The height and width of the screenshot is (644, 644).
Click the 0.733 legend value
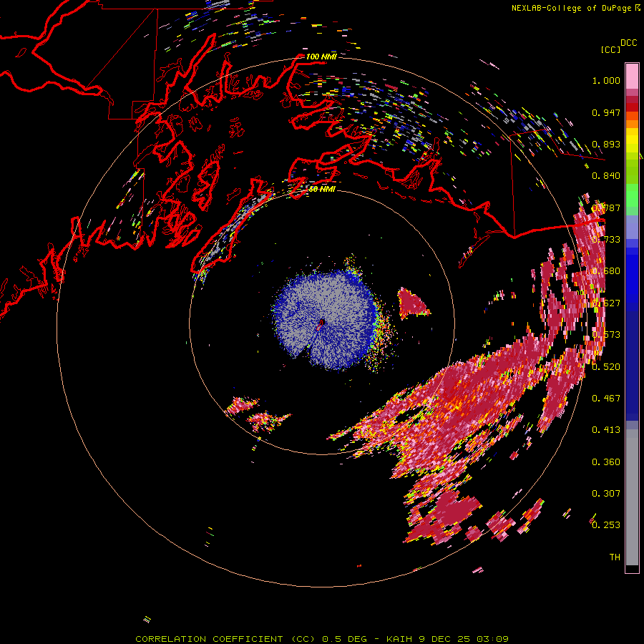point(606,240)
